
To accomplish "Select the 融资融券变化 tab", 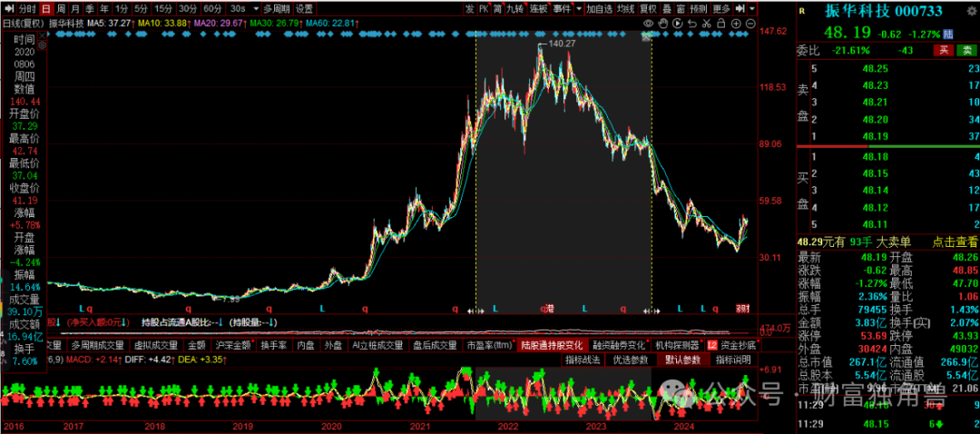I will click(x=620, y=345).
